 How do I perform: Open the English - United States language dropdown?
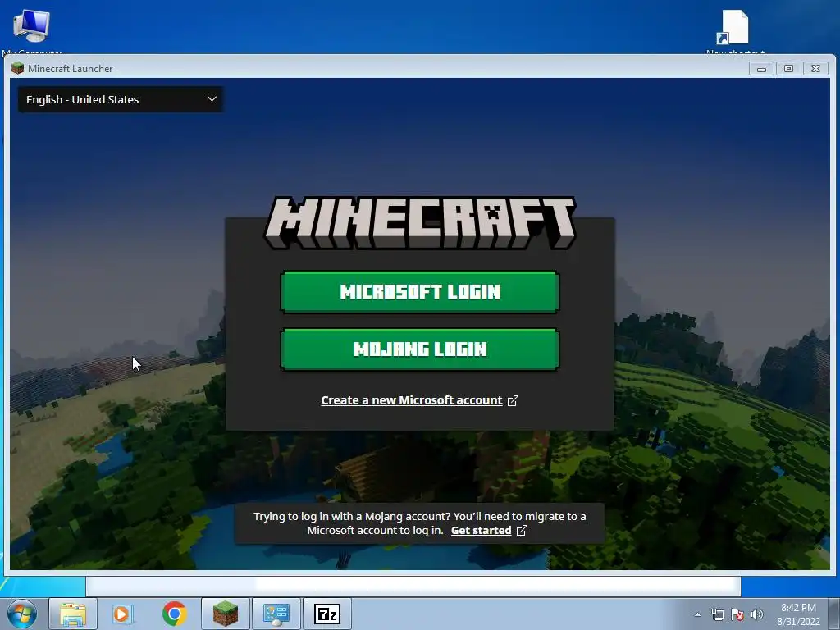pos(121,99)
